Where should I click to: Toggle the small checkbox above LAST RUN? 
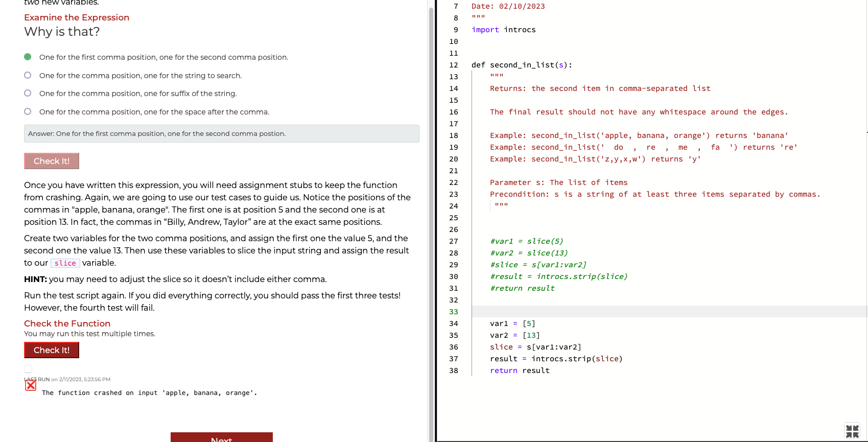tap(28, 369)
